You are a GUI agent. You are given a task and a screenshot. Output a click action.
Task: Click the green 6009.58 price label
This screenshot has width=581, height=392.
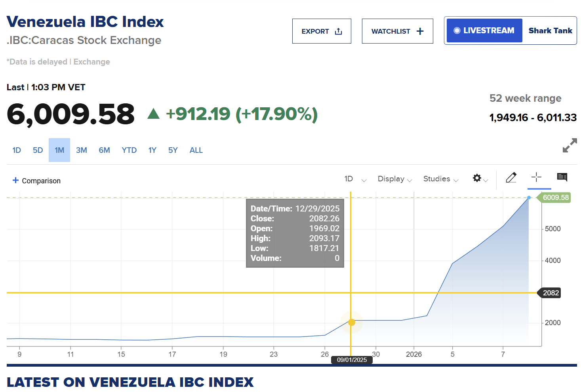tap(555, 198)
